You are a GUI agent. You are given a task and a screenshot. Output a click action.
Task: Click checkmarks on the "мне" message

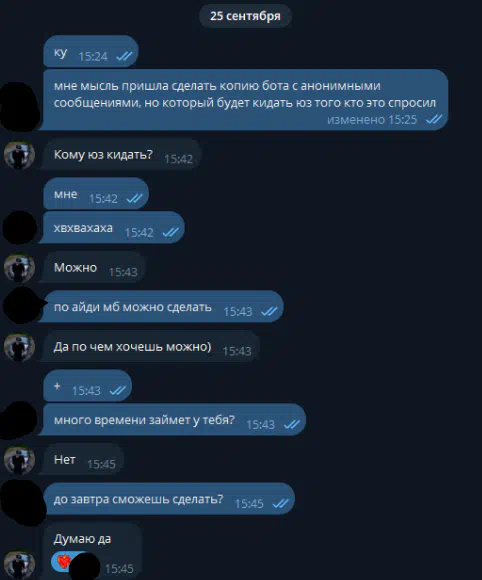134,198
